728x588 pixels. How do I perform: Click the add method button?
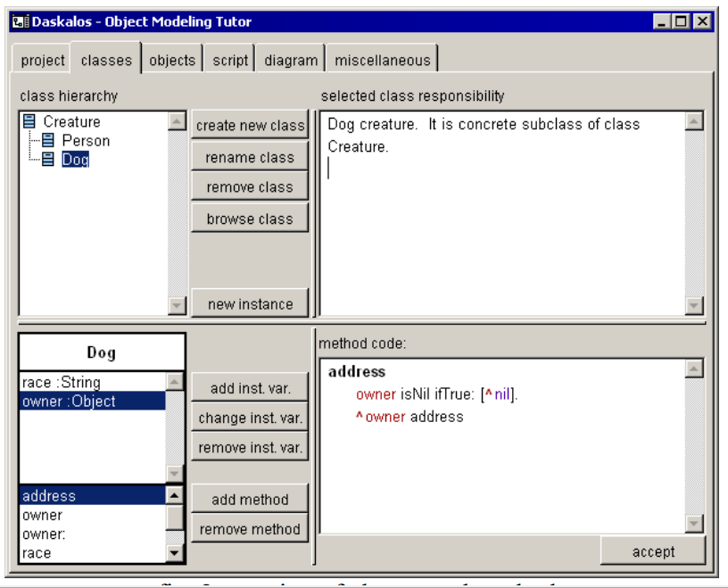click(250, 500)
